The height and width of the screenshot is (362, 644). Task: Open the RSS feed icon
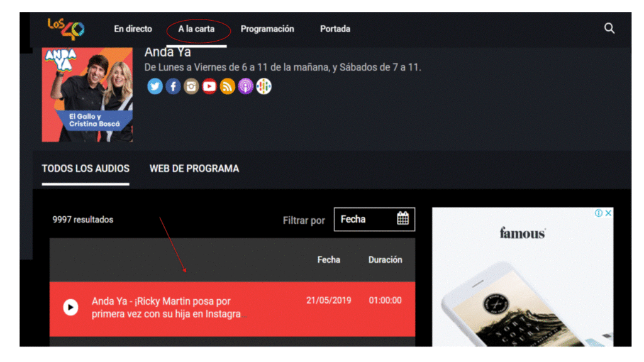pyautogui.click(x=227, y=86)
